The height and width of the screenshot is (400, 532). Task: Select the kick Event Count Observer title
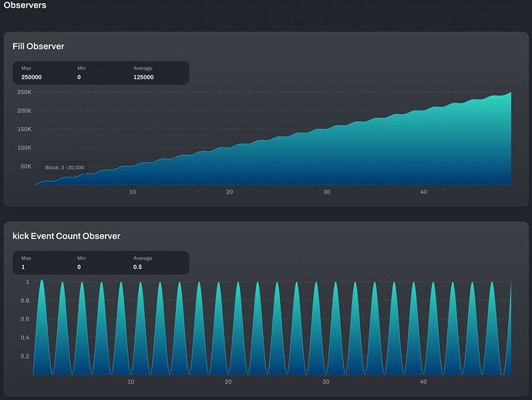[x=66, y=236]
